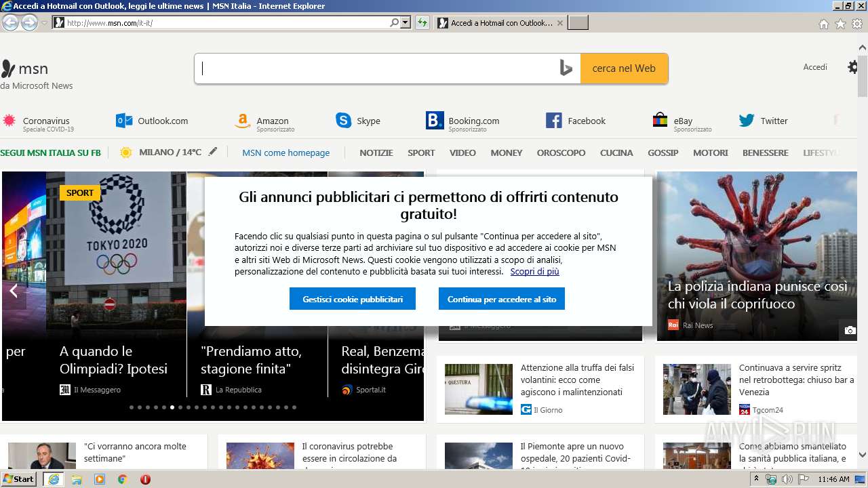
Task: Select the first carousel pagination dot
Action: [x=132, y=407]
